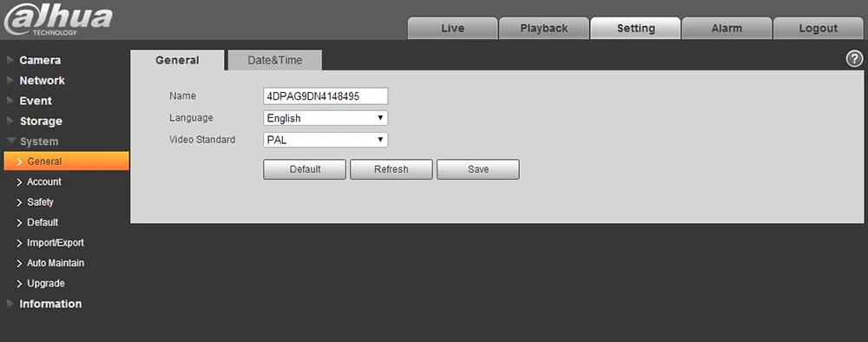Image resolution: width=868 pixels, height=342 pixels.
Task: Collapse the System menu section
Action: [x=39, y=141]
